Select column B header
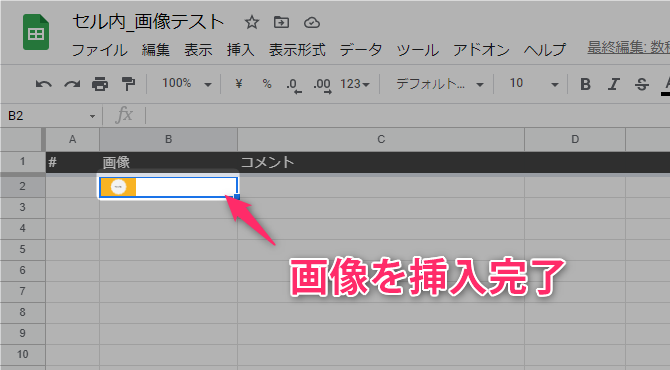 tap(168, 139)
